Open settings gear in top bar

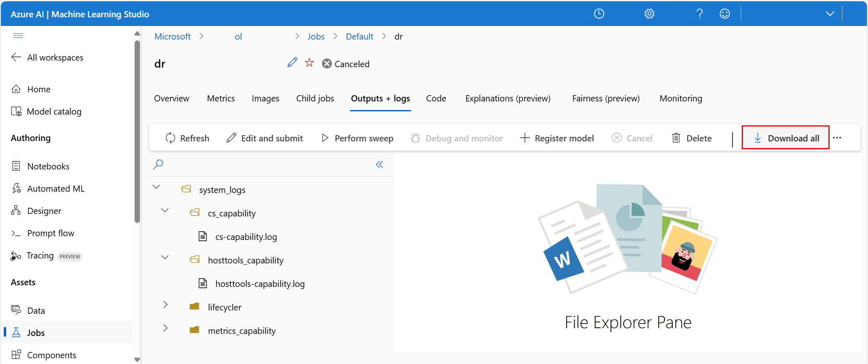pyautogui.click(x=649, y=14)
